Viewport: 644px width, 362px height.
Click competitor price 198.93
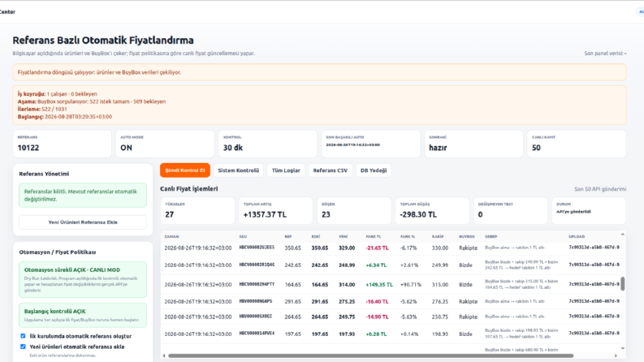pos(440,334)
